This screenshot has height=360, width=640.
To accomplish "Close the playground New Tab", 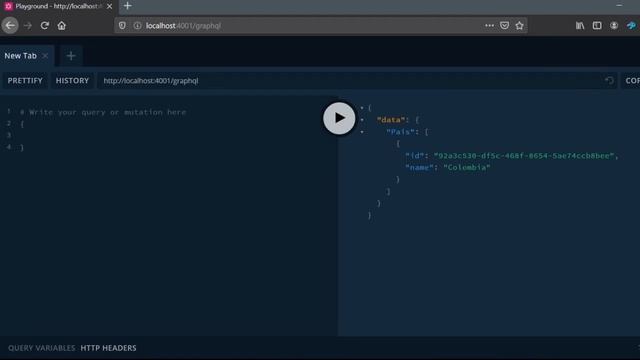I will (x=45, y=56).
